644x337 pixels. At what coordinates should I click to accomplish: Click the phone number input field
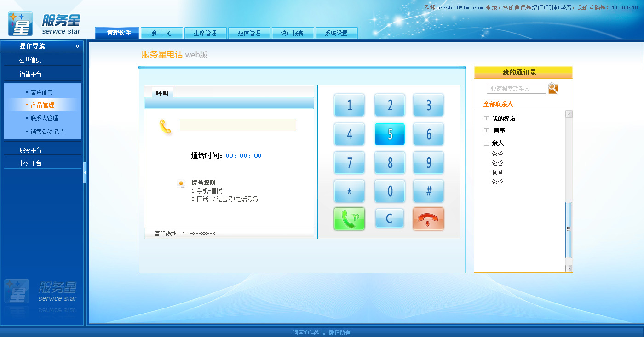[x=238, y=125]
